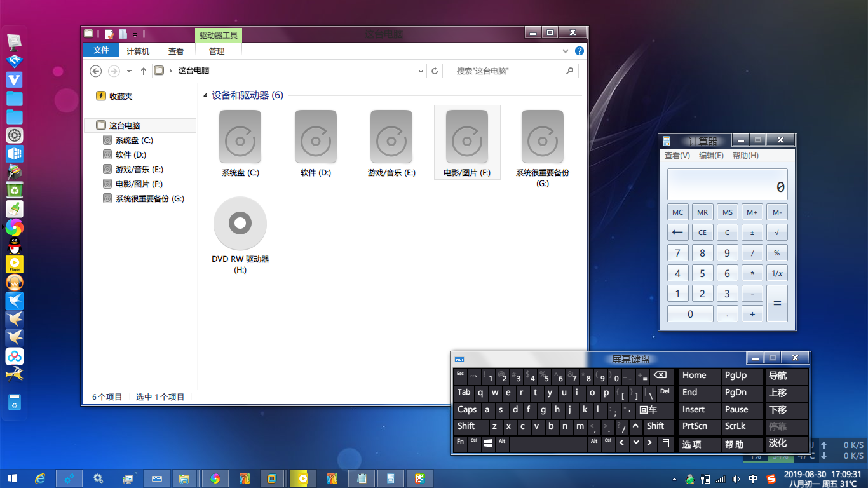The image size is (868, 488).
Task: Click the refresh icon beside address bar
Action: [x=435, y=71]
